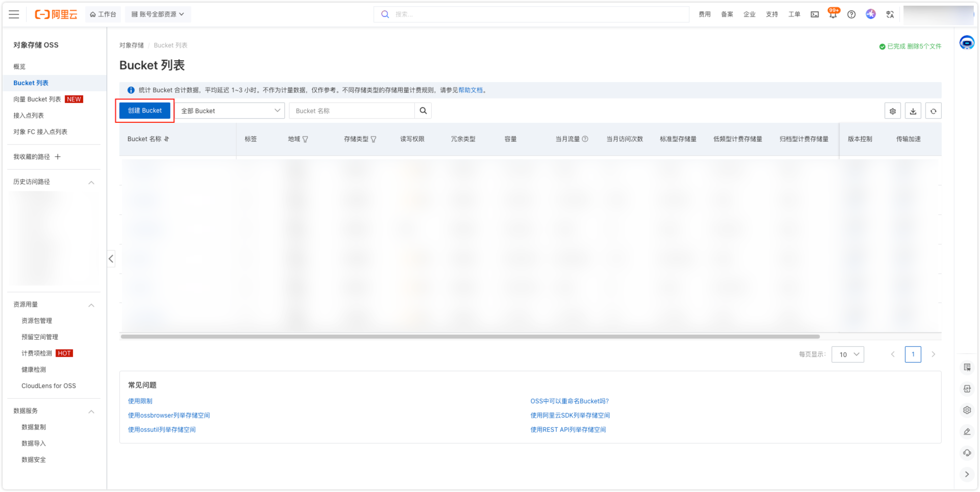The image size is (980, 492).
Task: Click the 创建 Bucket button
Action: (145, 111)
